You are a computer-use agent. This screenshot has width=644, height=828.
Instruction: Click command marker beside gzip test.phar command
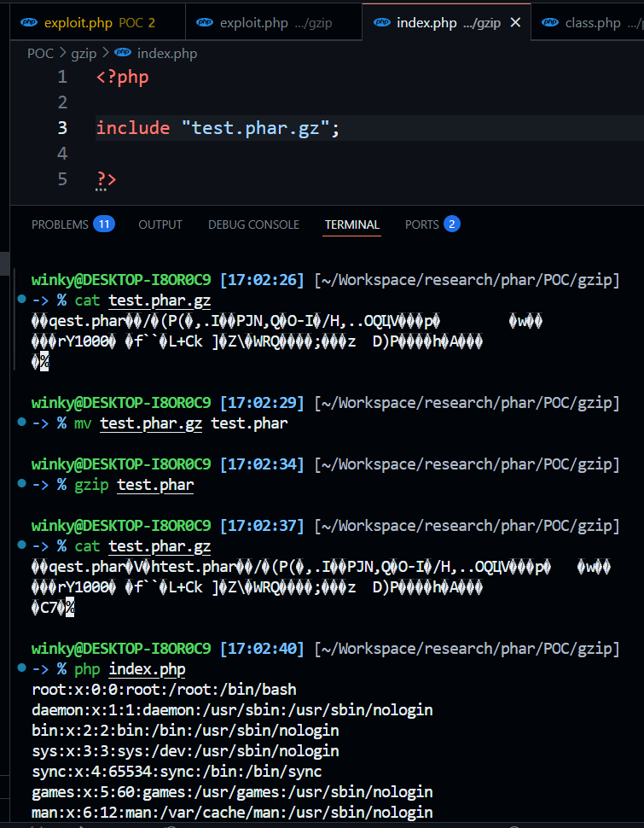(x=21, y=485)
